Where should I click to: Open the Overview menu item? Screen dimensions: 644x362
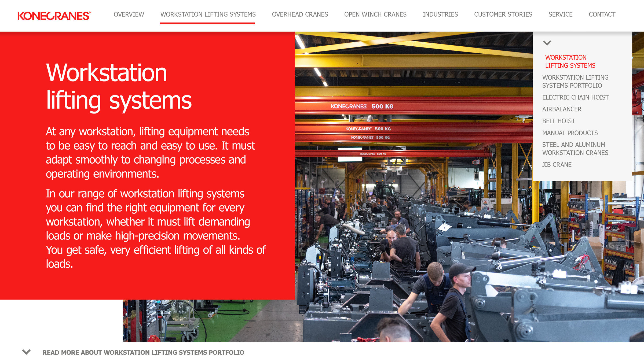tap(129, 14)
